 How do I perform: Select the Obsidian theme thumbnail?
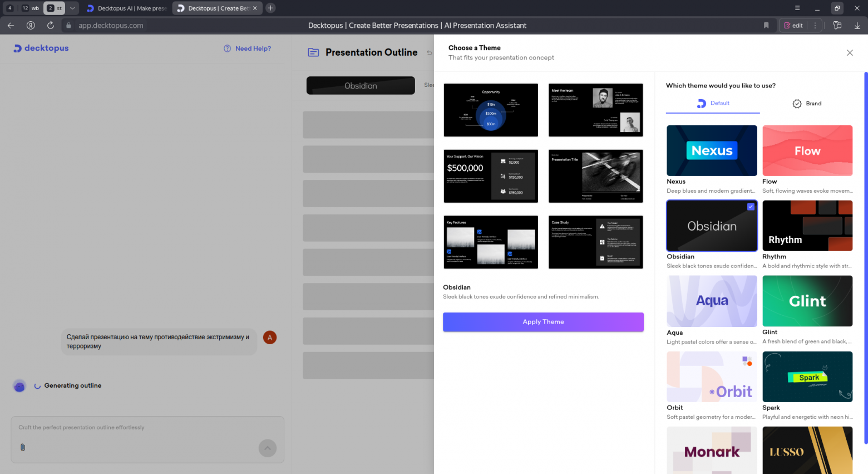click(712, 226)
